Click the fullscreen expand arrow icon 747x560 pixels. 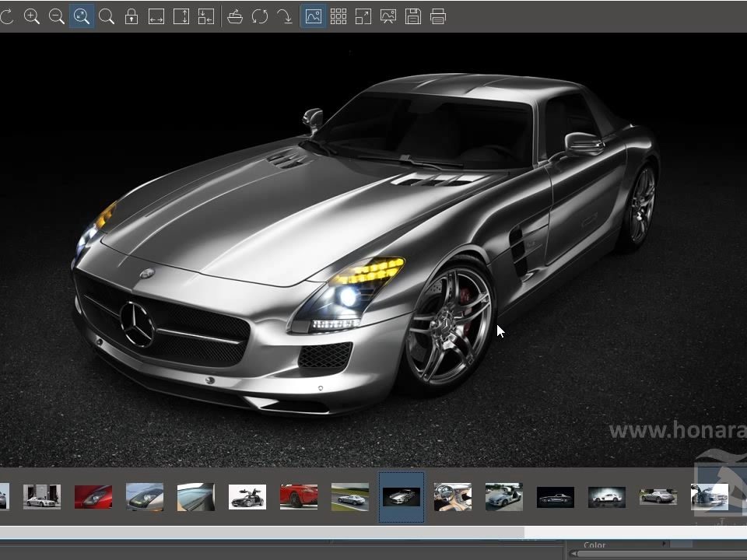[363, 16]
